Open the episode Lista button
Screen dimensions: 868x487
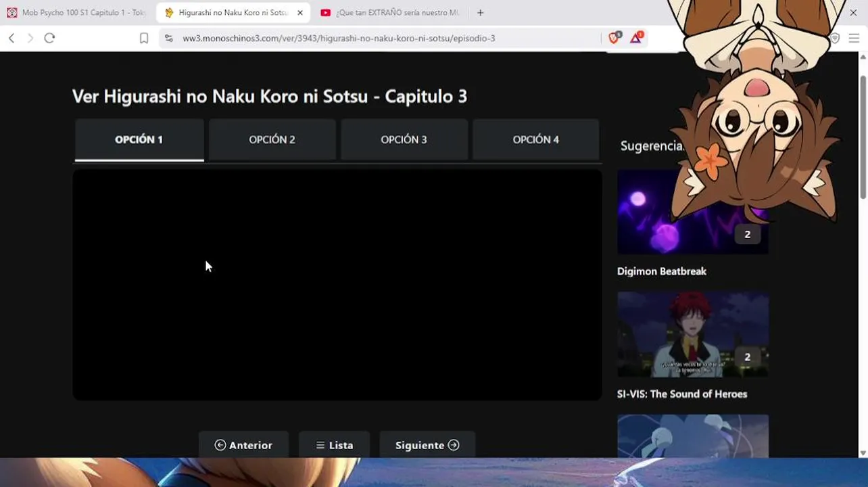tap(334, 444)
